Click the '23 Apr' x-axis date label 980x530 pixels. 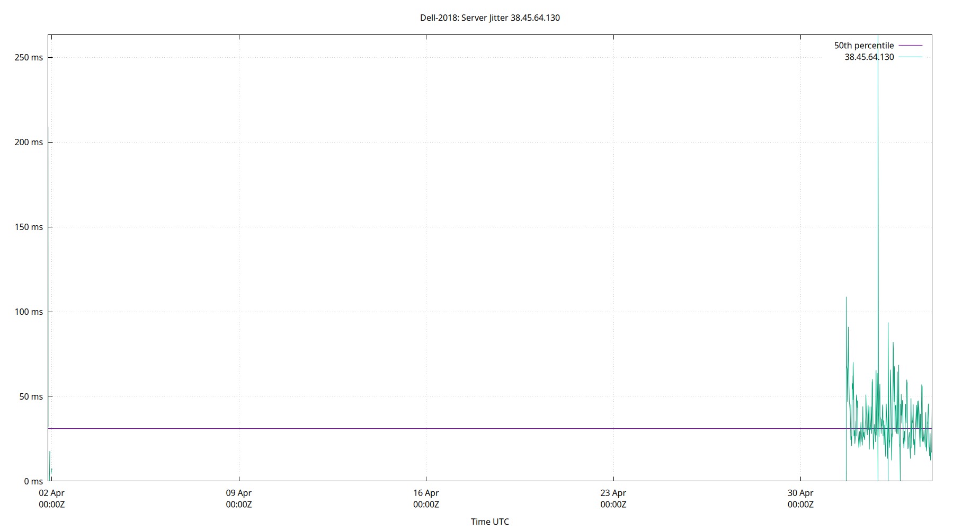613,493
